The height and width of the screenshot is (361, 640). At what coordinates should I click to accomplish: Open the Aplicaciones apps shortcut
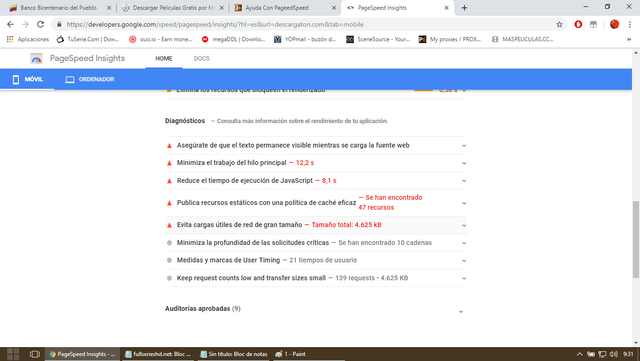tap(28, 39)
